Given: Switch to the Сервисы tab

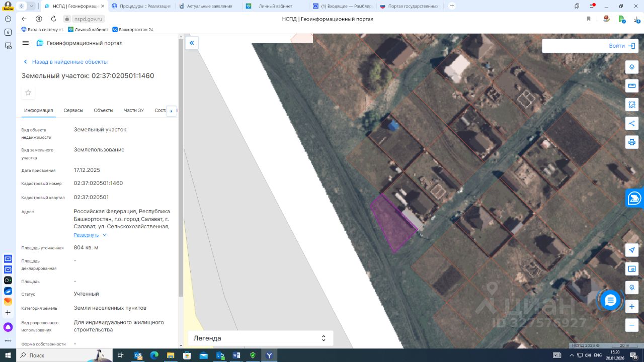Looking at the screenshot, I should 73,111.
